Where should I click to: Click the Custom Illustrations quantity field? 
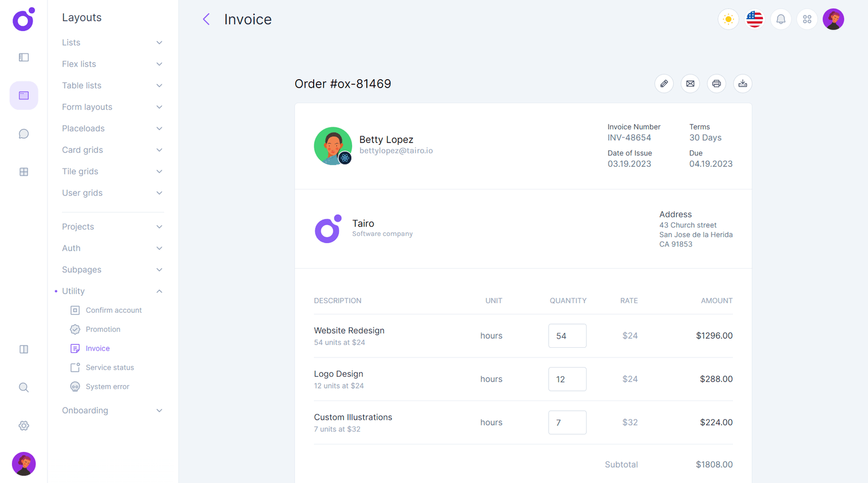(x=567, y=422)
